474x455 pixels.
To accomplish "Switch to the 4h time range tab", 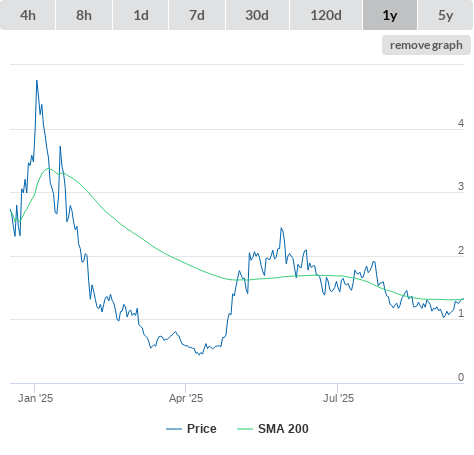I will [x=28, y=15].
